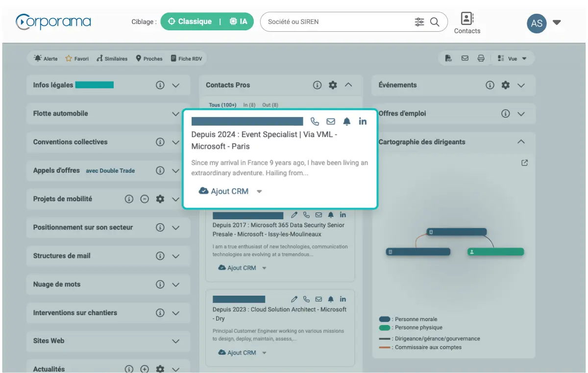
Task: Export the page as PDF
Action: [x=448, y=58]
